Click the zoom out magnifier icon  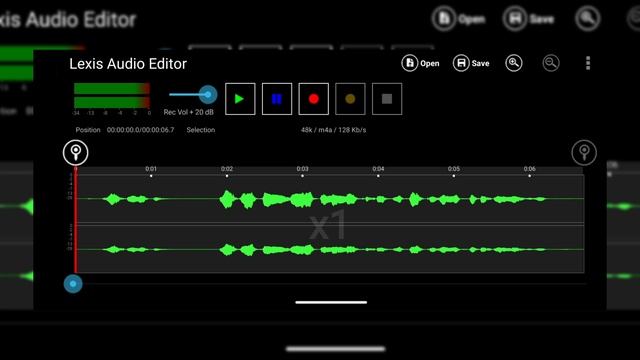(x=551, y=63)
